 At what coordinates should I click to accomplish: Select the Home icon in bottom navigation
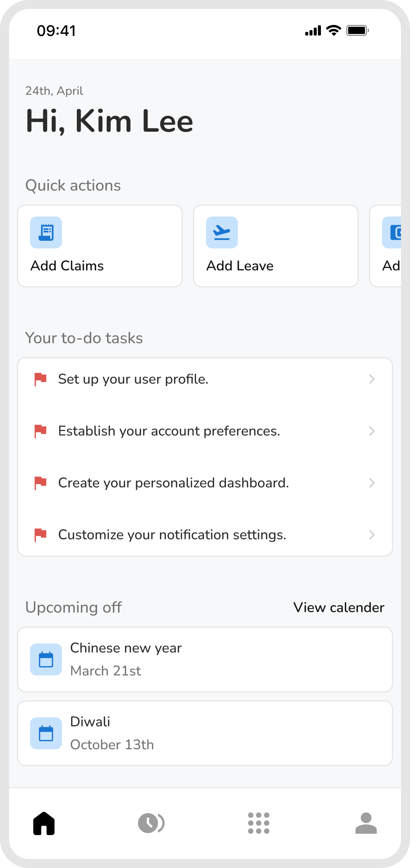point(44,823)
